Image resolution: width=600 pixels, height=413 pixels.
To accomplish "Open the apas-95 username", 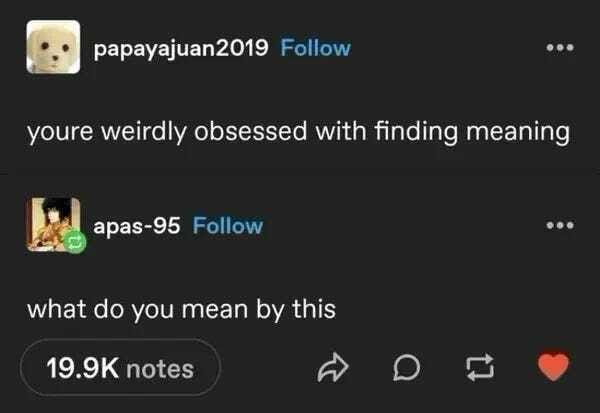I will pyautogui.click(x=137, y=226).
